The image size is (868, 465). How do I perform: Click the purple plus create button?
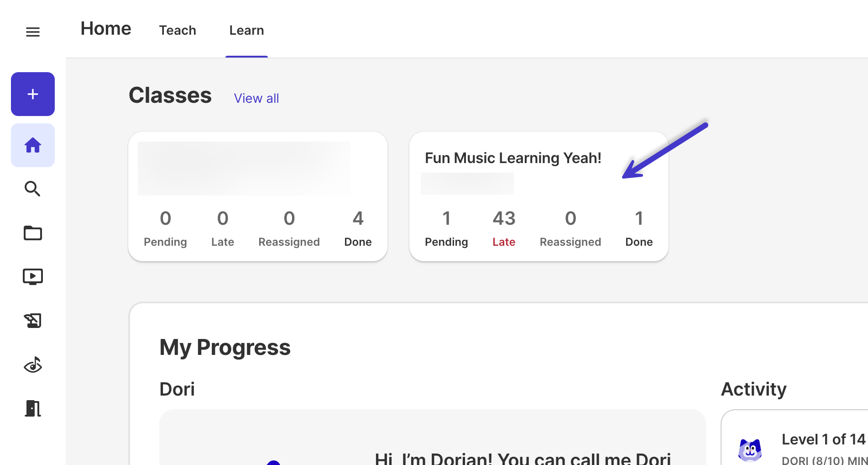[x=33, y=94]
